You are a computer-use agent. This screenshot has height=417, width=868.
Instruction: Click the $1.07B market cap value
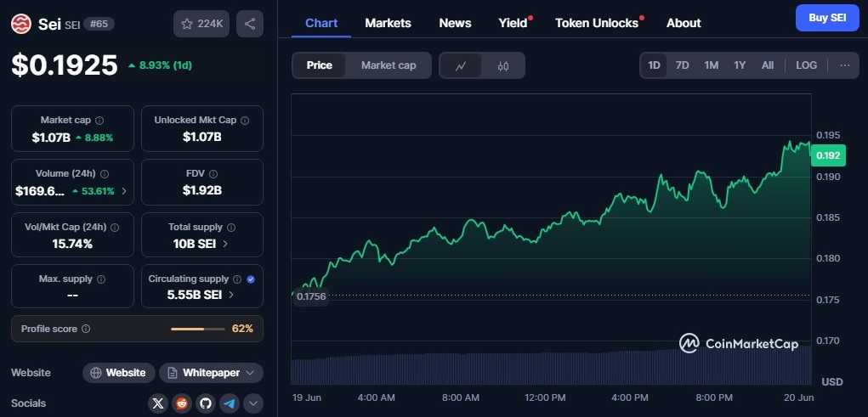tap(51, 138)
